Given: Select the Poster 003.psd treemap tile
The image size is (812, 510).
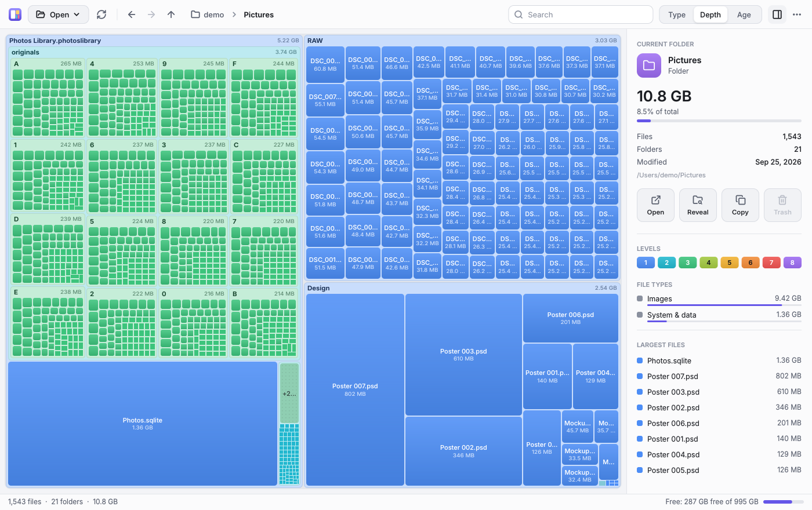Looking at the screenshot, I should 463,355.
